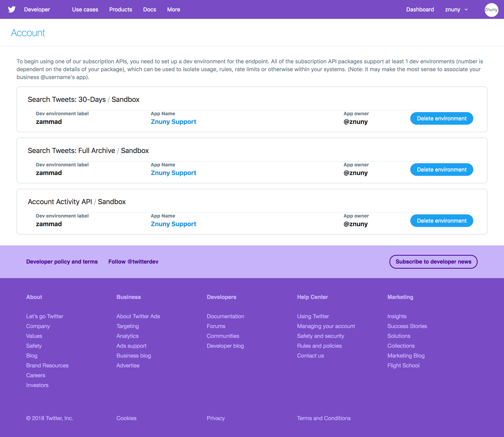Click Search Tweets: 30-Days / Sandbox heading

83,100
